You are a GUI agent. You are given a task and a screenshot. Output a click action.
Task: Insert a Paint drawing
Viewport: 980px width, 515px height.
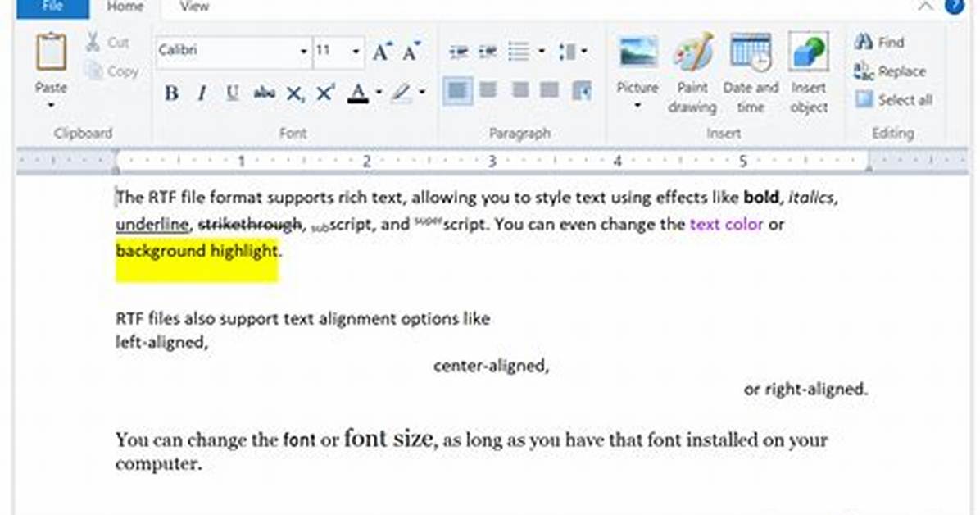coord(692,73)
